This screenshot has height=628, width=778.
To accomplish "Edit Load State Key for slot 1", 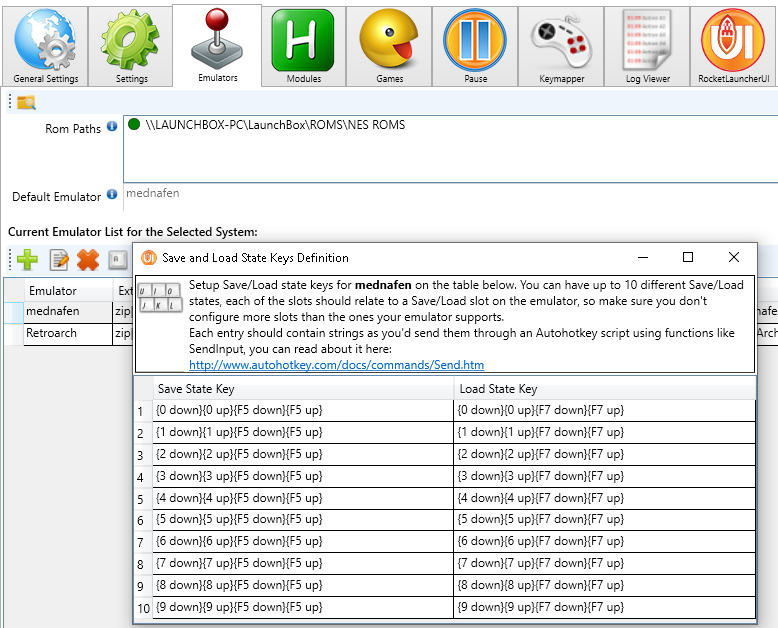I will coord(605,411).
